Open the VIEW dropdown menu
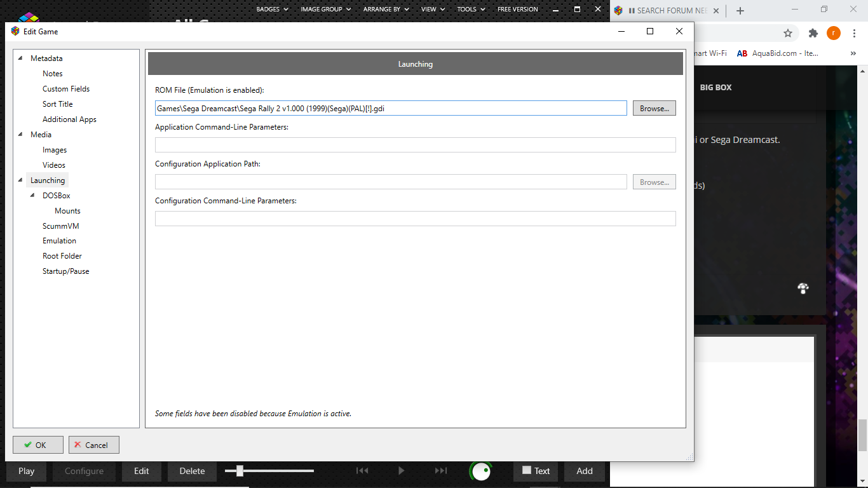The height and width of the screenshot is (488, 868). pos(433,10)
